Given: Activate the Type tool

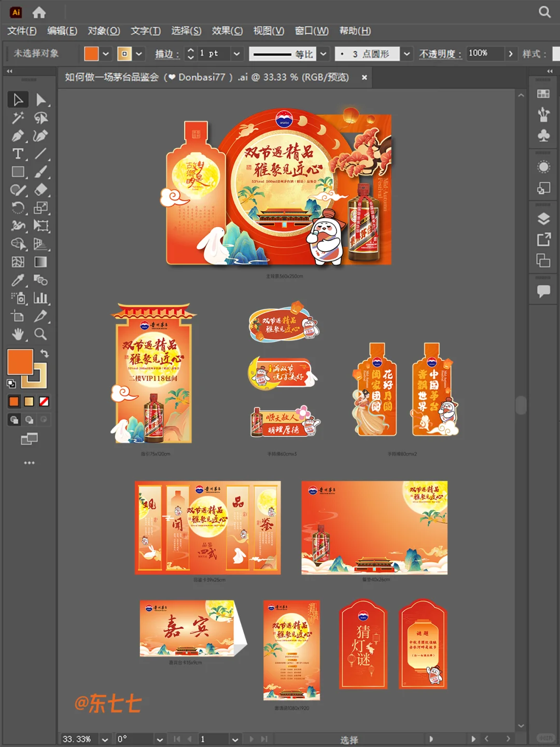Looking at the screenshot, I should [x=18, y=154].
